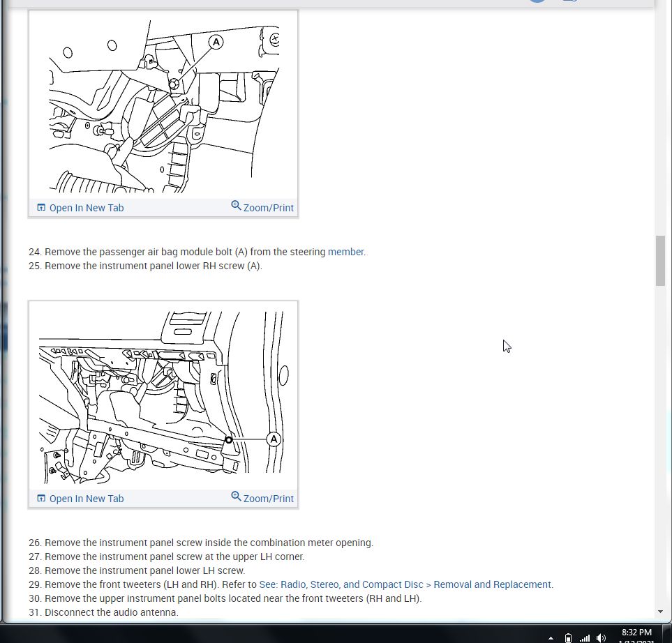This screenshot has width=672, height=643.
Task: Select step 24 passenger air bag bolt text
Action: pos(197,252)
